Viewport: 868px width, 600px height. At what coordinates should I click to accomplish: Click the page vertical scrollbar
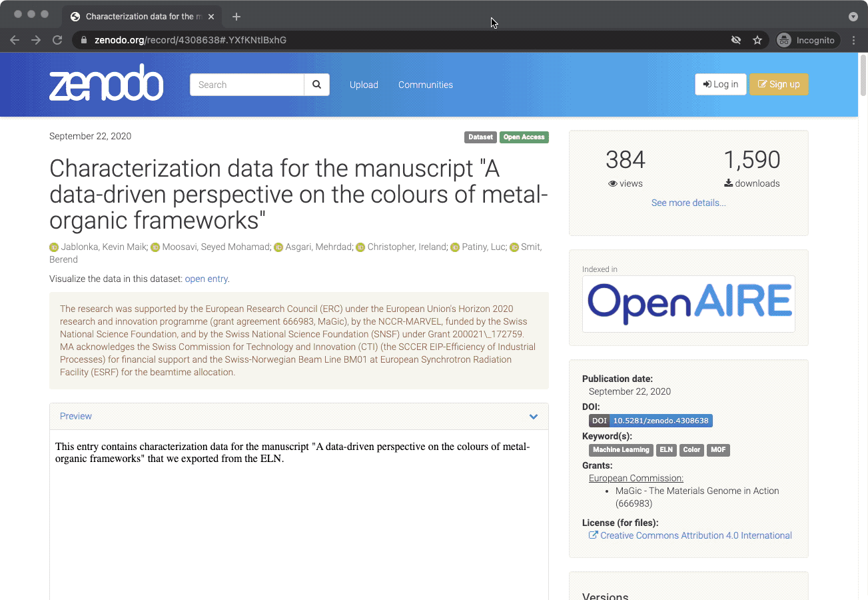[x=863, y=75]
